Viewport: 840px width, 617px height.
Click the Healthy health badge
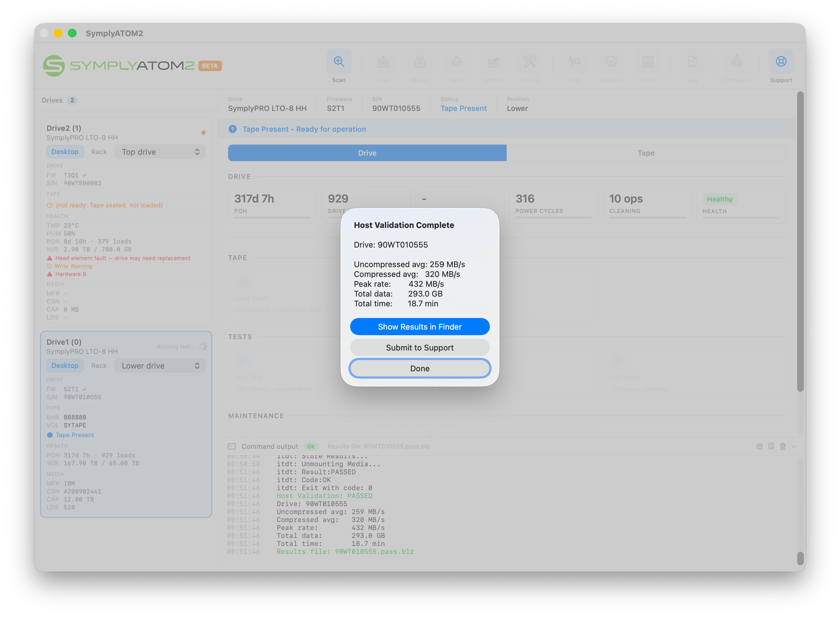click(720, 199)
